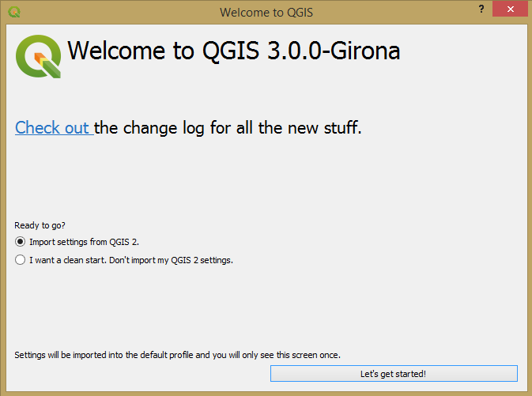Close the Welcome to QGIS dialog
The height and width of the screenshot is (396, 532).
coord(511,9)
